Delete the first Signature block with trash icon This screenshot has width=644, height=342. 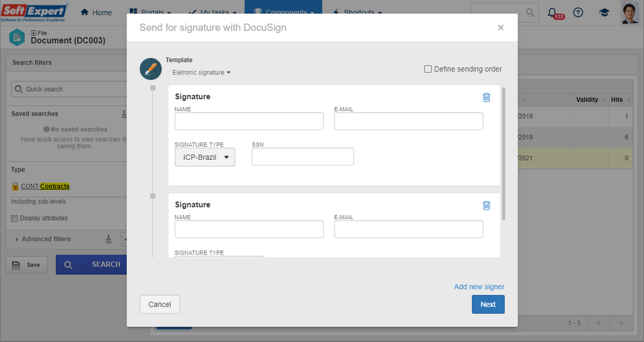pos(486,97)
